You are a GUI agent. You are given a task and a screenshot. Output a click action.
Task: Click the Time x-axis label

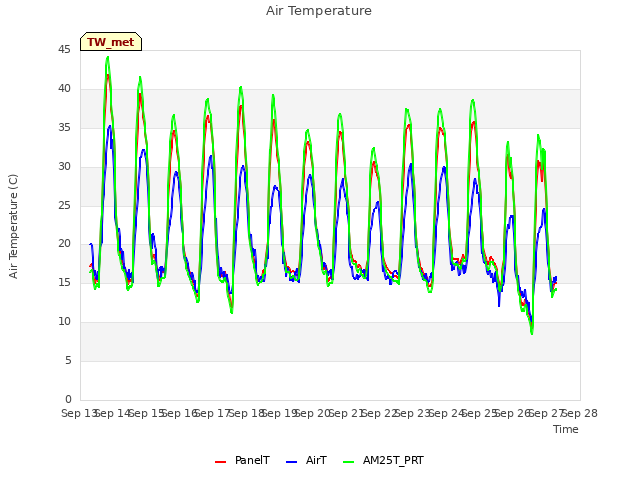point(566,429)
